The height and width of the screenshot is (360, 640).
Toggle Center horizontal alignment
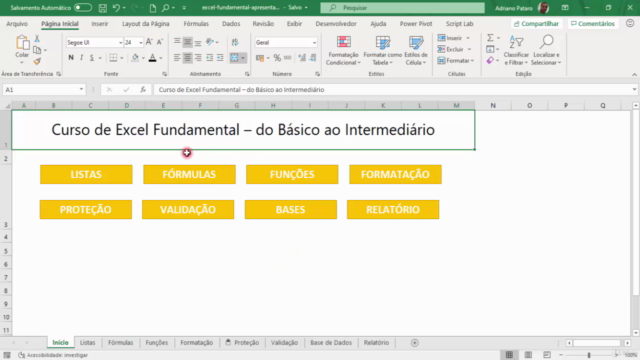(x=187, y=58)
